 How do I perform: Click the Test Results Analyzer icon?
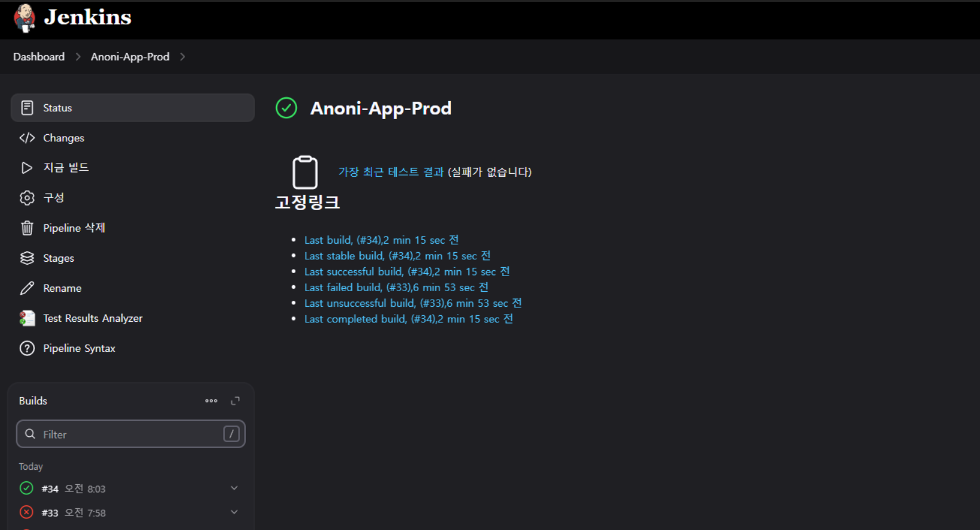(x=27, y=318)
